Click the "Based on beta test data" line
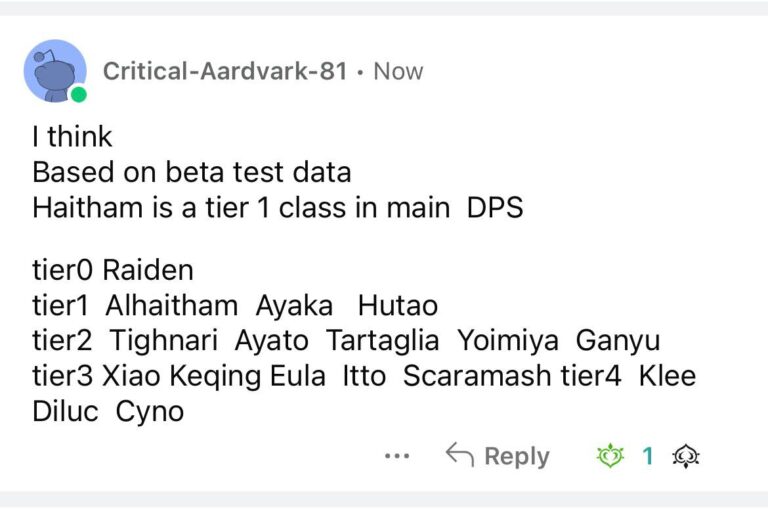The height and width of the screenshot is (517, 768). click(x=192, y=172)
